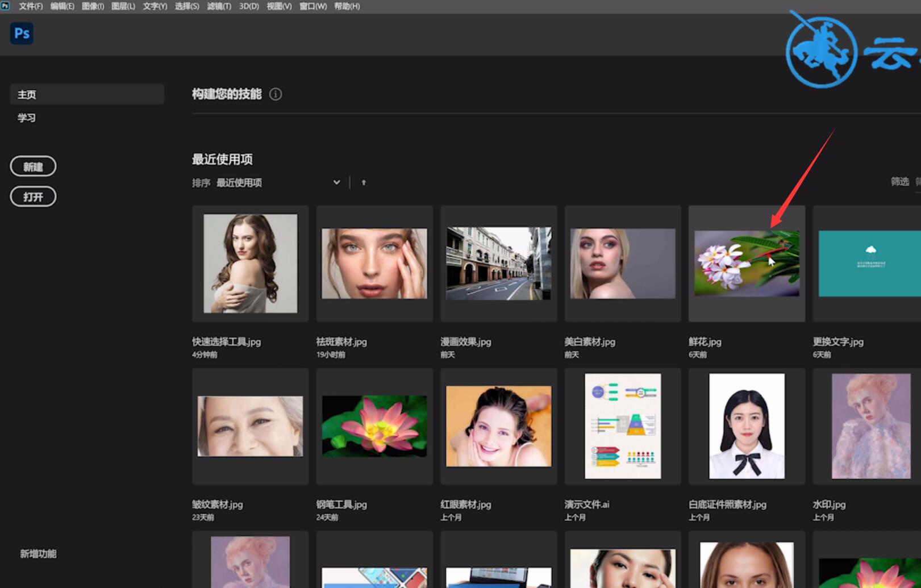Open the 祛斑素材.jpg thumbnail
Viewport: 921px width, 588px height.
[374, 264]
